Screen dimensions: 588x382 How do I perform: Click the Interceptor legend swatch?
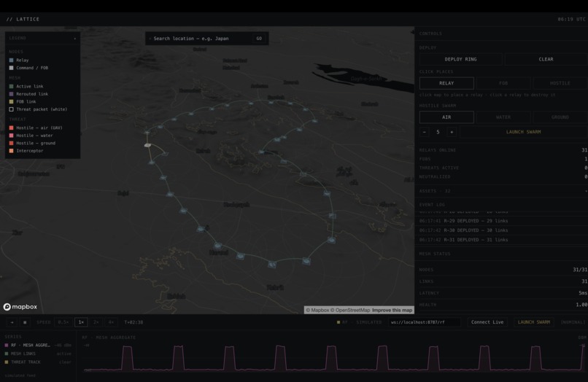tap(11, 151)
